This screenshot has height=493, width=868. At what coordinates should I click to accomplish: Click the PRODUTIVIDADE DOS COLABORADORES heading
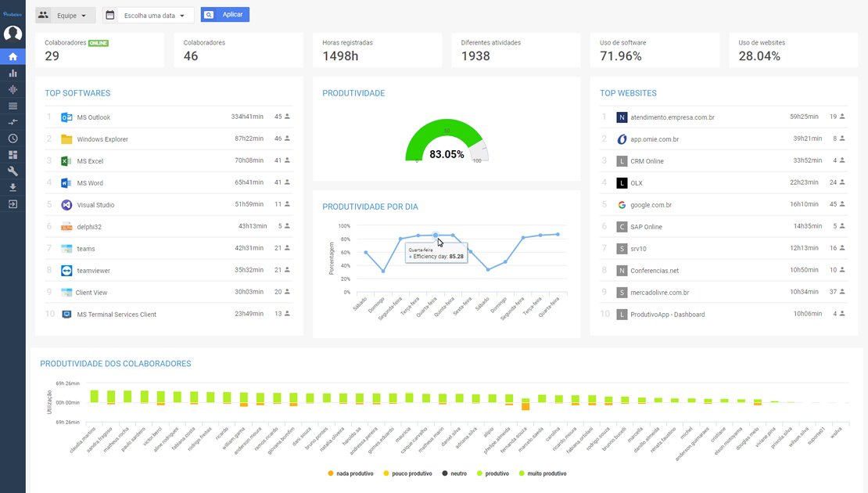coord(116,363)
